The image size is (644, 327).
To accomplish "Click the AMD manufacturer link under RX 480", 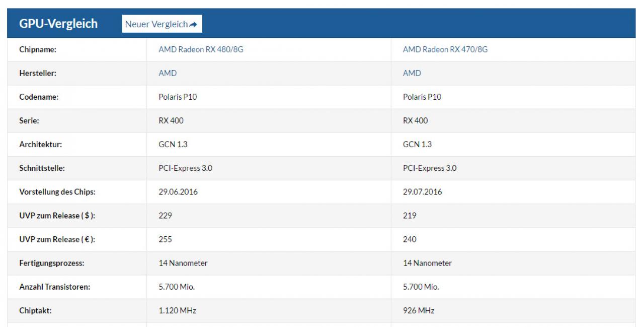I will click(x=168, y=73).
